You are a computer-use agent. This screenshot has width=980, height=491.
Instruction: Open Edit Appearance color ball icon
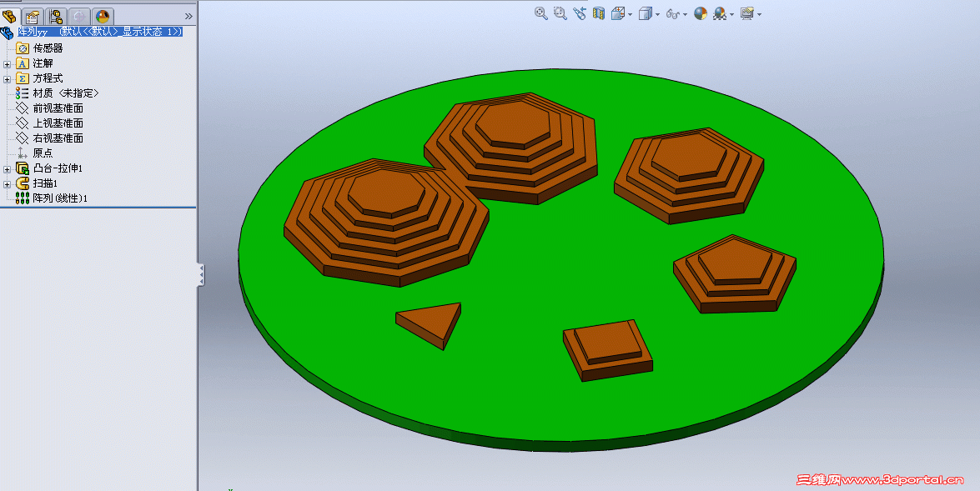tap(701, 13)
